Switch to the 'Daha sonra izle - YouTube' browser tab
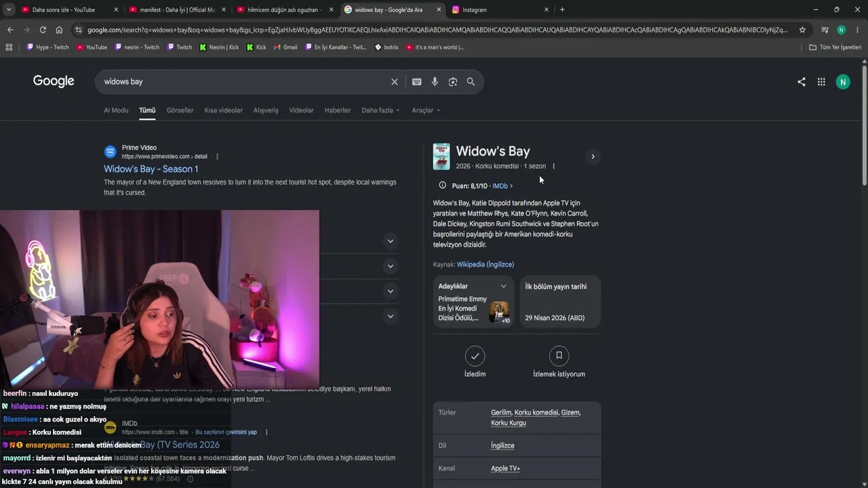 coord(70,9)
